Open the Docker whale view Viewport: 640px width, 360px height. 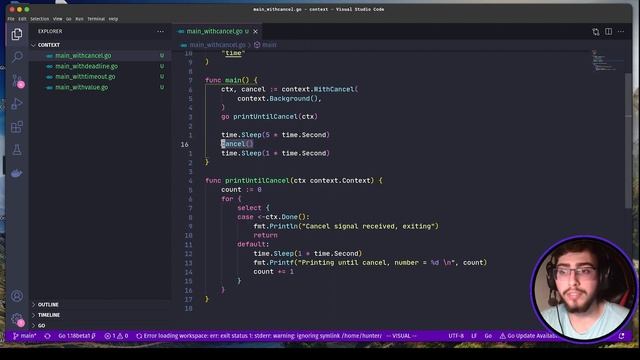(x=17, y=173)
